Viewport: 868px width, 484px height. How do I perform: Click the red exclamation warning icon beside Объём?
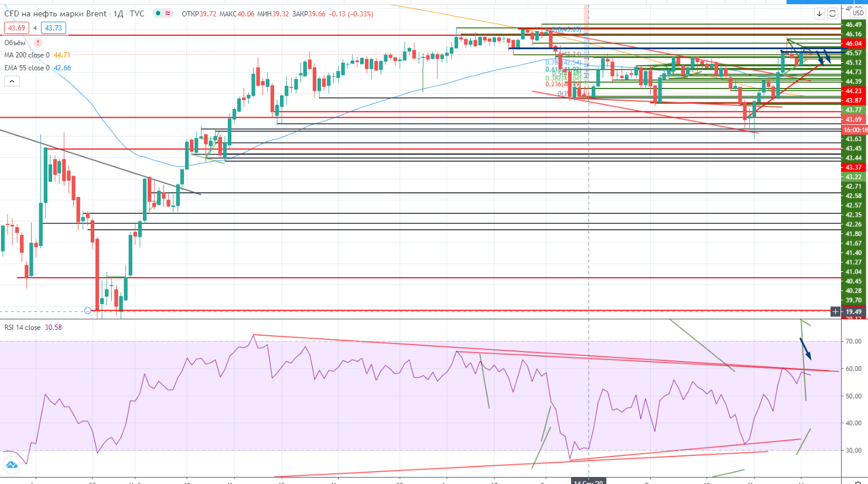tap(38, 43)
